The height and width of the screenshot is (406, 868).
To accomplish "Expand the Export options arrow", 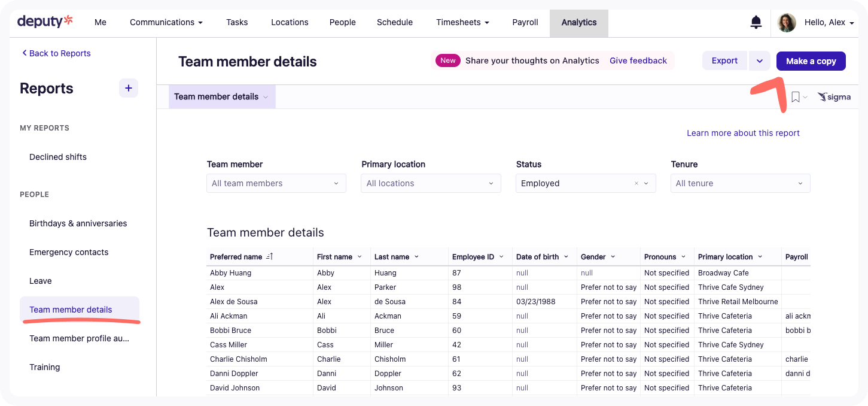I will [759, 61].
